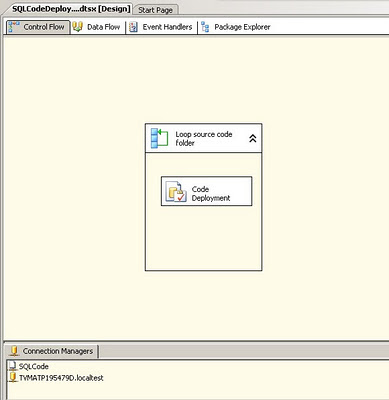
Task: Select the Connection Managers tab
Action: coord(52,351)
